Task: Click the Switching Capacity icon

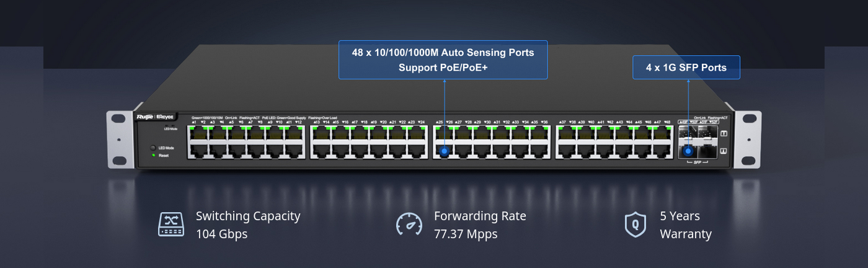Action: pyautogui.click(x=171, y=225)
